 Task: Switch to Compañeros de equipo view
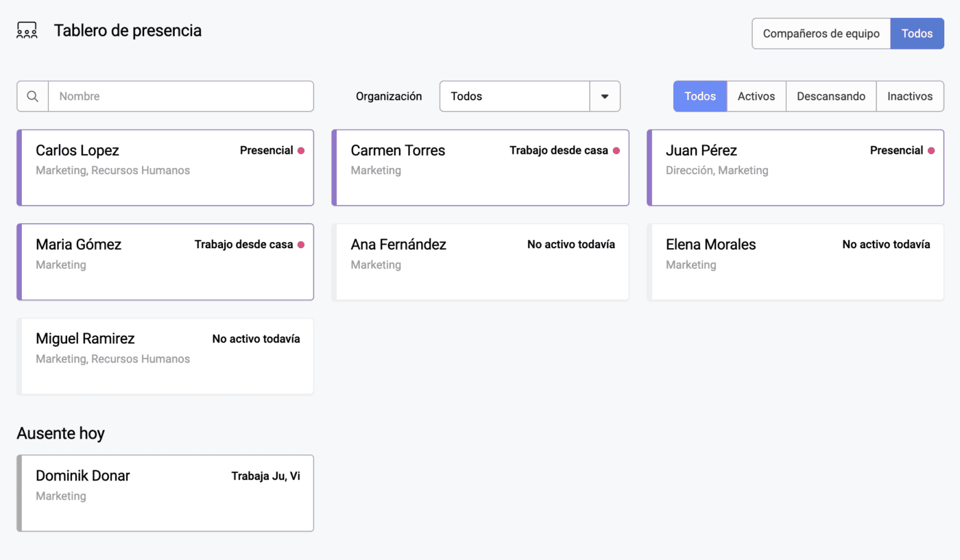click(821, 34)
